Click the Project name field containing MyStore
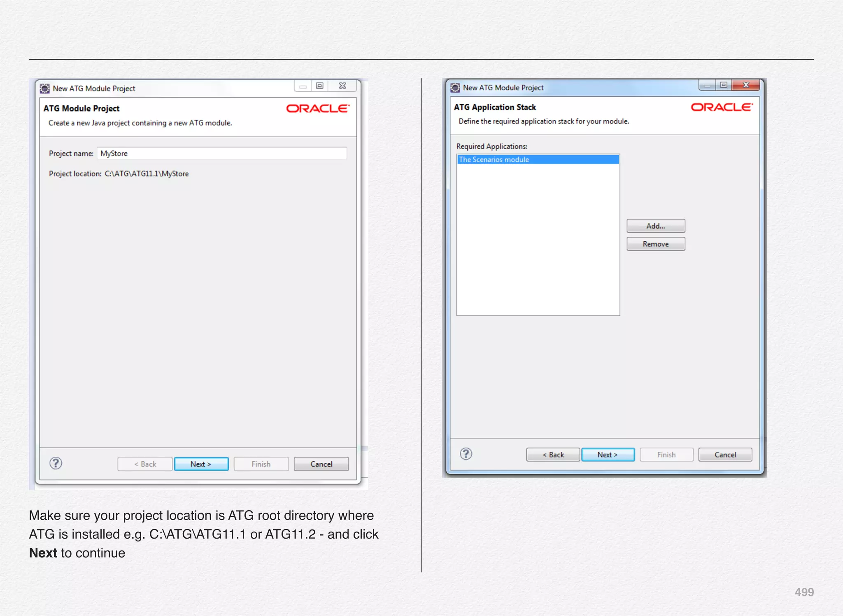This screenshot has height=616, width=843. [222, 153]
